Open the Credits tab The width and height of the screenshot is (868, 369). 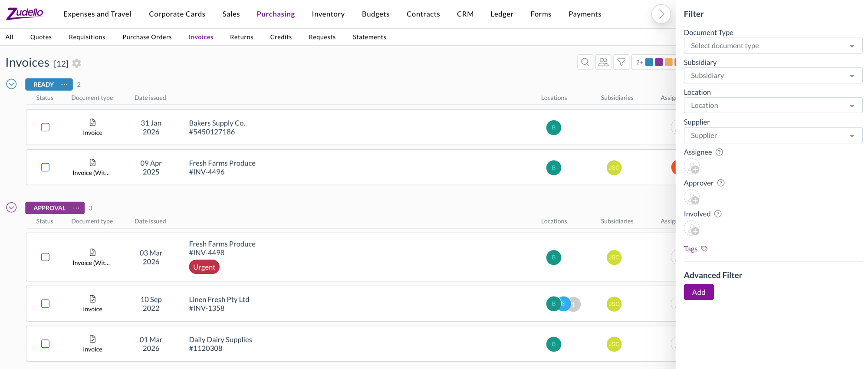(x=281, y=37)
